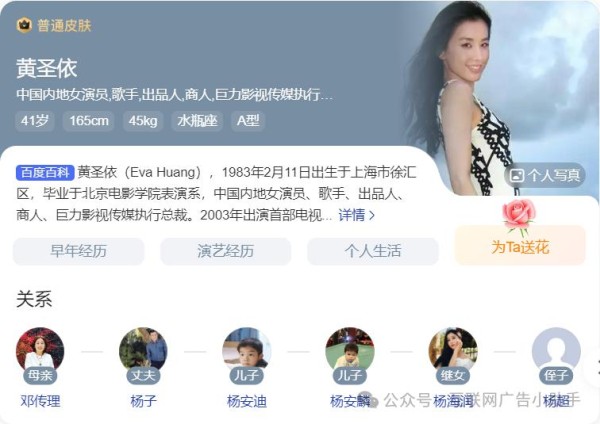
Task: Click the crown skin icon
Action: tap(24, 25)
